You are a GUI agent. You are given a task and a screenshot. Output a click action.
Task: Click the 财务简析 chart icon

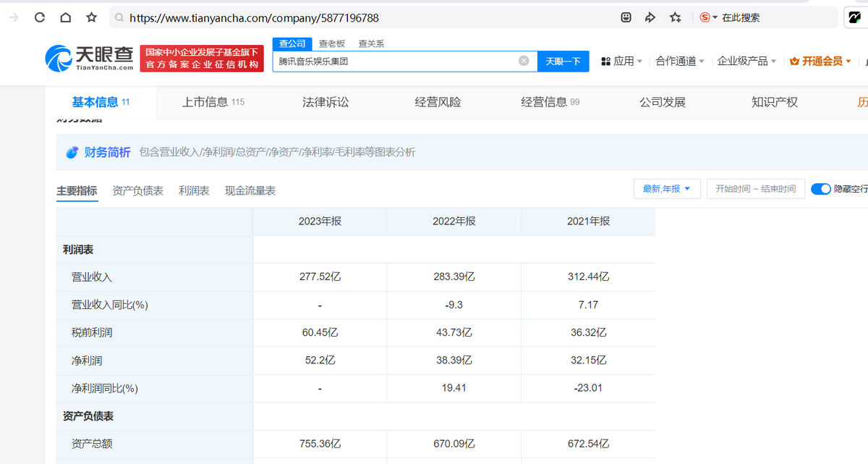[x=72, y=153]
